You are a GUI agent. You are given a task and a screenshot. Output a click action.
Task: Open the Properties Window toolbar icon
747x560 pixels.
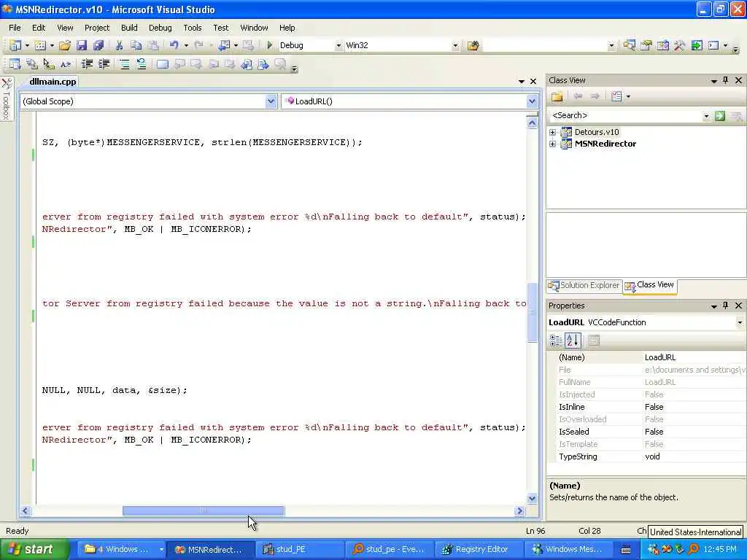click(646, 45)
